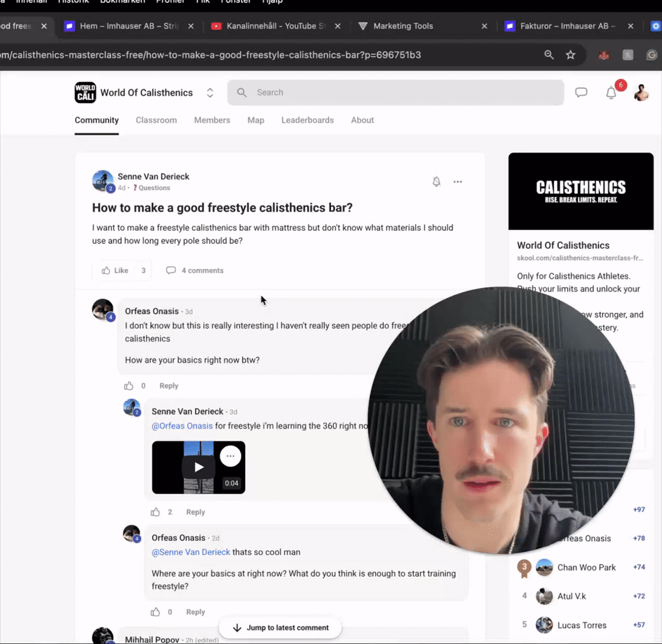
Task: Switch to the Community tab
Action: [x=97, y=120]
